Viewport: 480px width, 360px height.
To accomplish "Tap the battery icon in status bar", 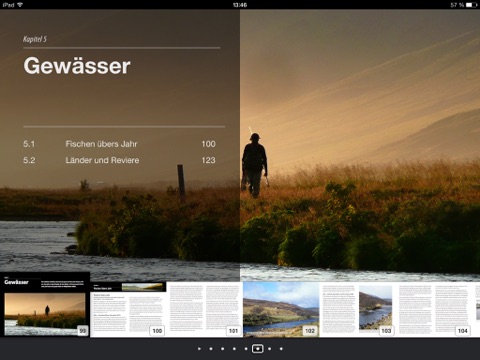I will (471, 5).
